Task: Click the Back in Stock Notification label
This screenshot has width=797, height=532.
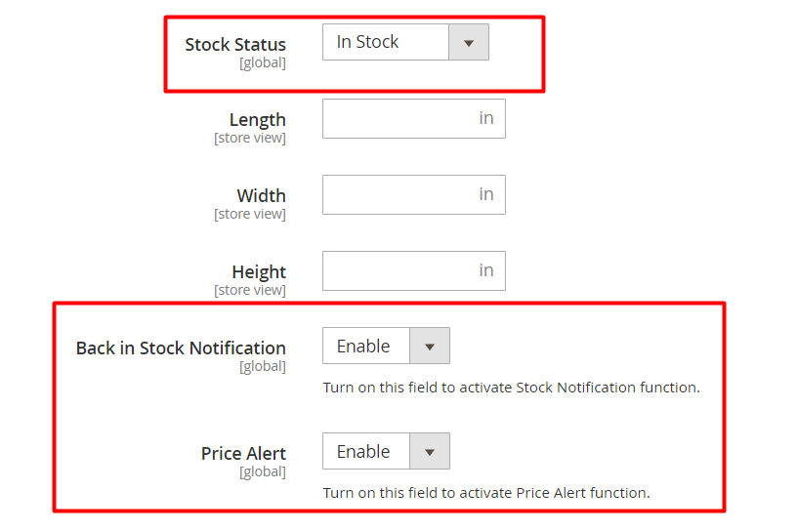Action: tap(181, 348)
